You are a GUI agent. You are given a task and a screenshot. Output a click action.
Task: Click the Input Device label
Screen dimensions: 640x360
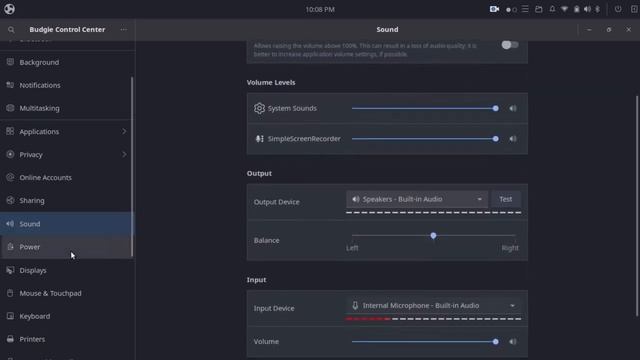point(274,308)
